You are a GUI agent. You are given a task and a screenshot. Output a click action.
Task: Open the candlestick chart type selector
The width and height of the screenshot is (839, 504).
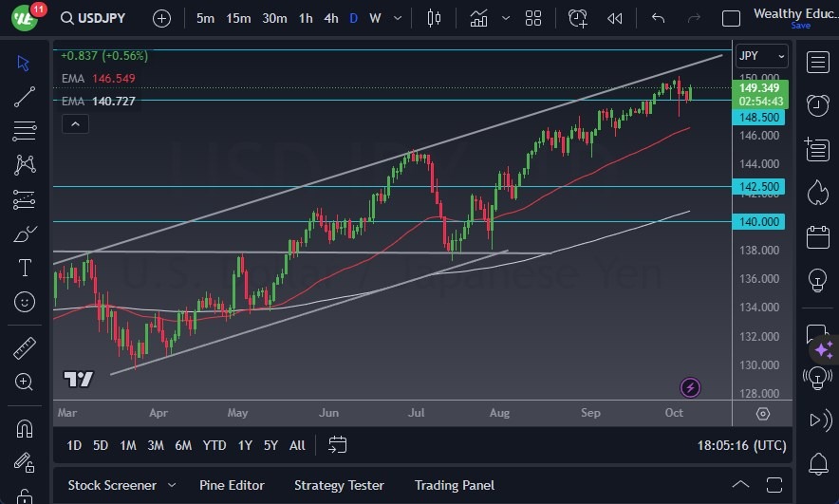pos(435,18)
